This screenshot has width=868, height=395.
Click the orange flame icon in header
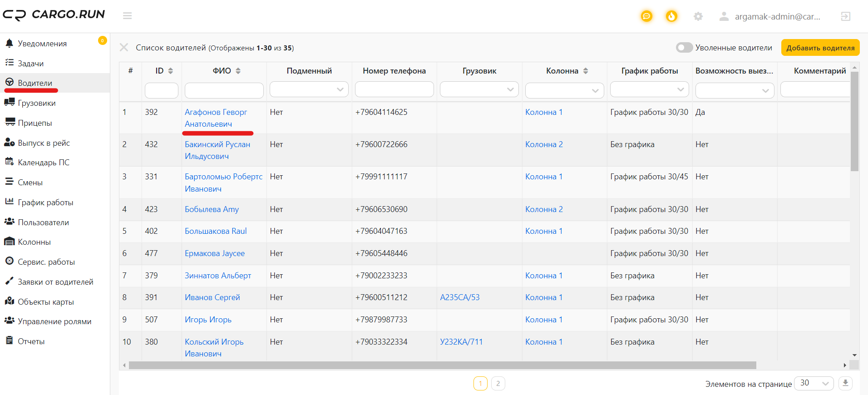pyautogui.click(x=671, y=16)
